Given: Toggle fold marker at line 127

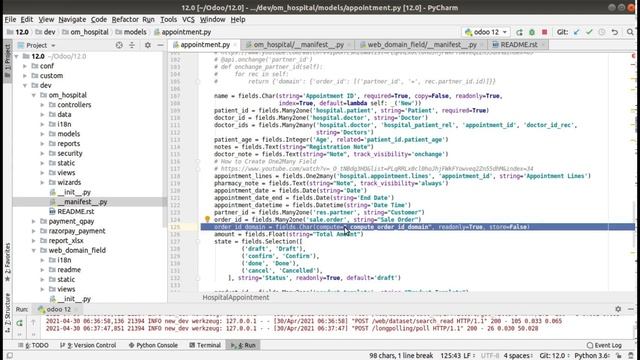Looking at the screenshot, I should click(x=198, y=242).
